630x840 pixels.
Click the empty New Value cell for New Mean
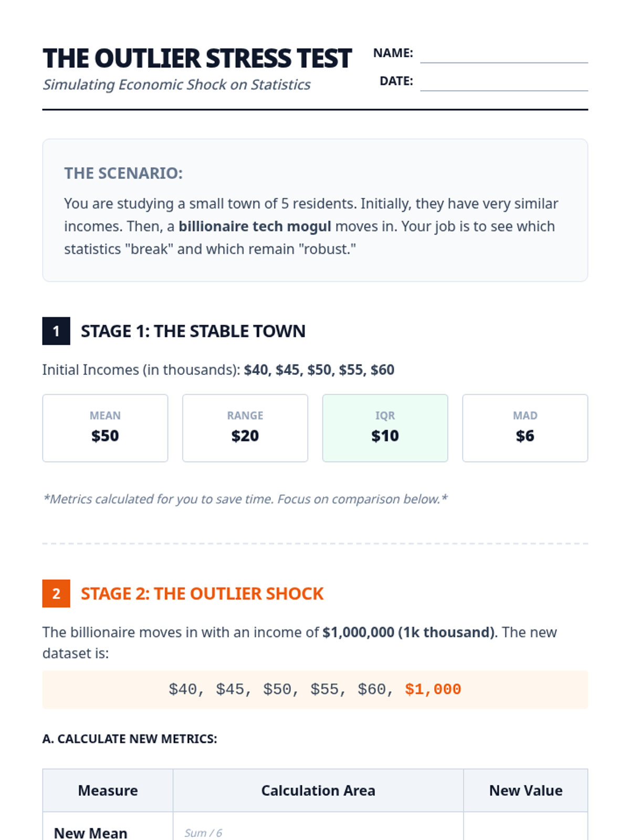[x=526, y=829]
